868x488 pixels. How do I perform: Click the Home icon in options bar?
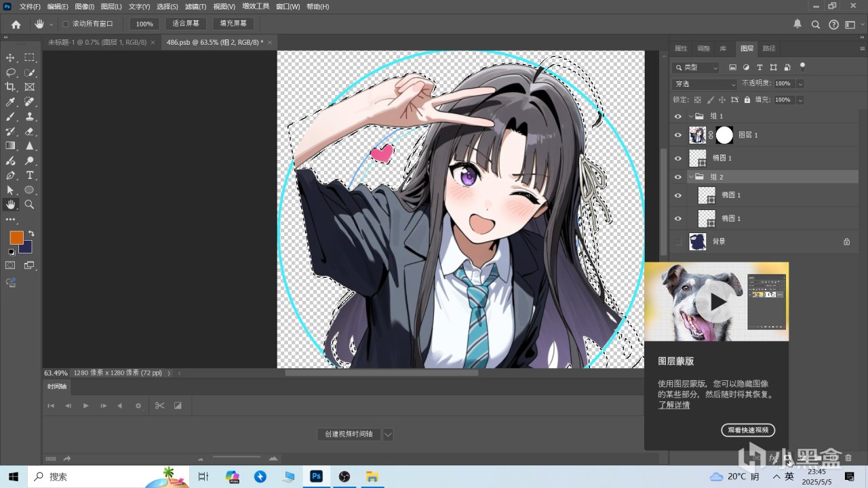16,24
